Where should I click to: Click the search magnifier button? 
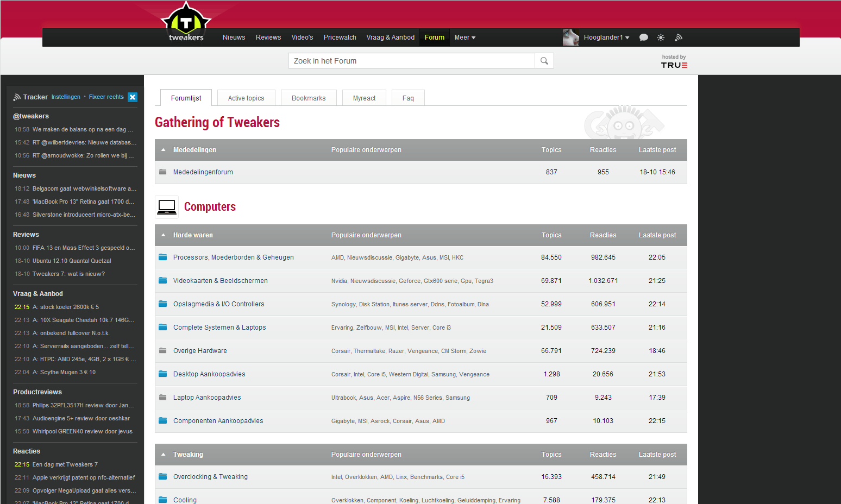pos(544,61)
